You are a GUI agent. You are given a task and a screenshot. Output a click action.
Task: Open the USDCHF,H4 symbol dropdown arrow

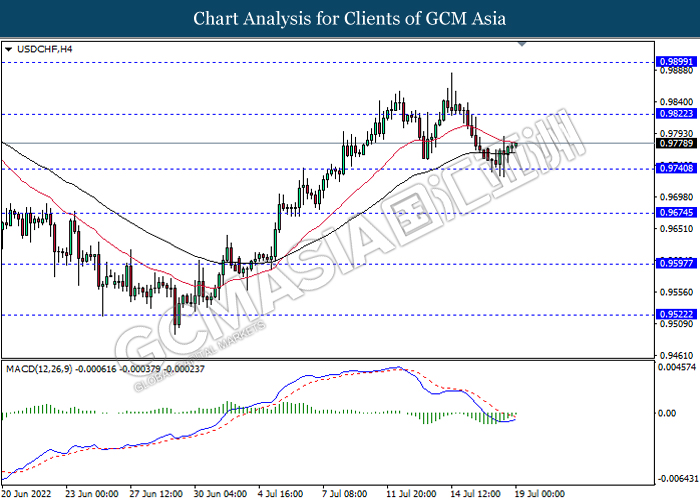[8, 50]
